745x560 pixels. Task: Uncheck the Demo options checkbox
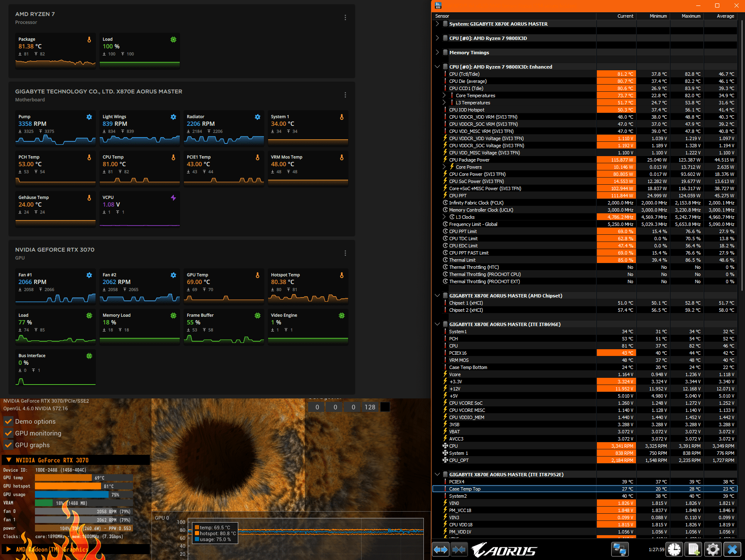click(8, 421)
